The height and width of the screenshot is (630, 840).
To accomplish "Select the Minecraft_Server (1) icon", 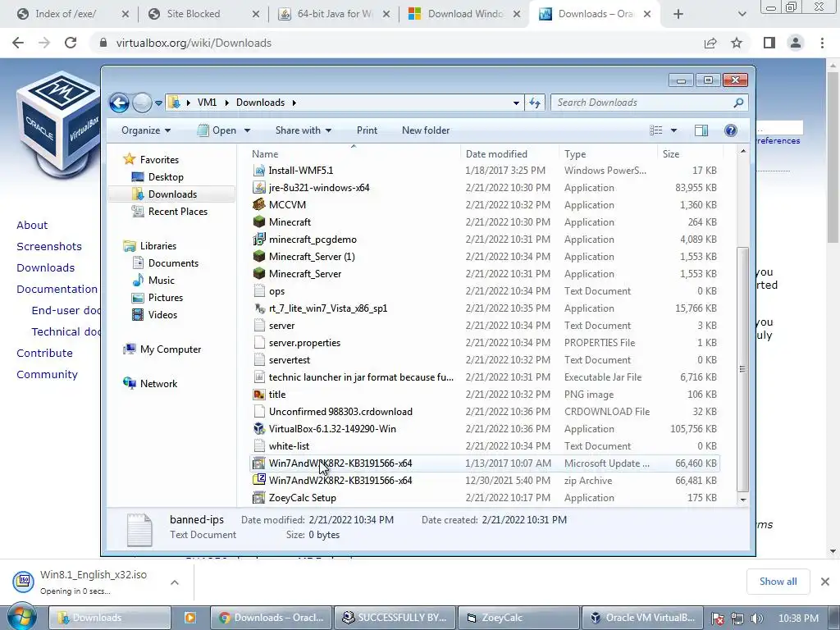I will [259, 256].
